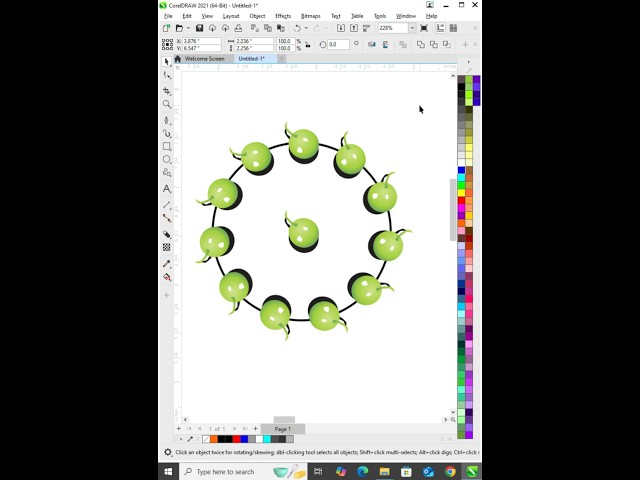Click the Copy icon in toolbar

pyautogui.click(x=268, y=28)
